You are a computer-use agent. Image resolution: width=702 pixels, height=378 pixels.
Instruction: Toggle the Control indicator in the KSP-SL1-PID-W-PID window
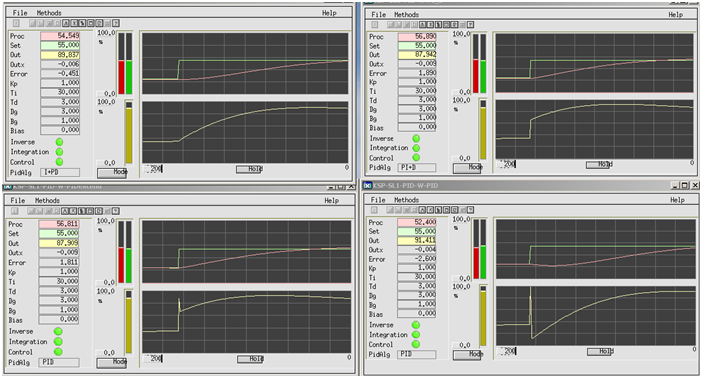(416, 344)
